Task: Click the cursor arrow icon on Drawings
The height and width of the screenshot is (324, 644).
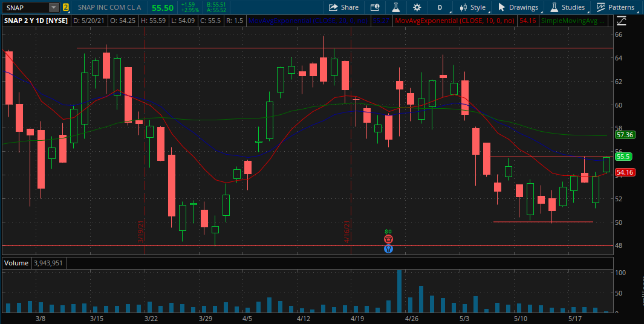Action: (x=501, y=7)
